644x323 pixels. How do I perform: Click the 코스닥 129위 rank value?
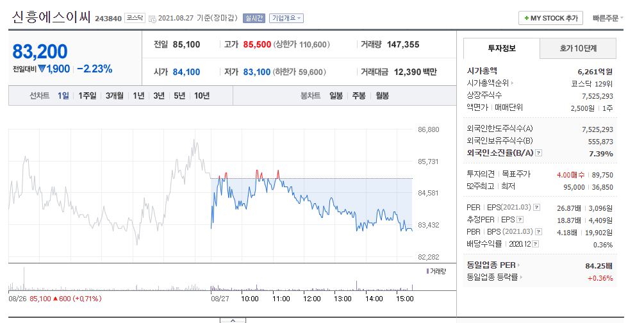[x=592, y=84]
